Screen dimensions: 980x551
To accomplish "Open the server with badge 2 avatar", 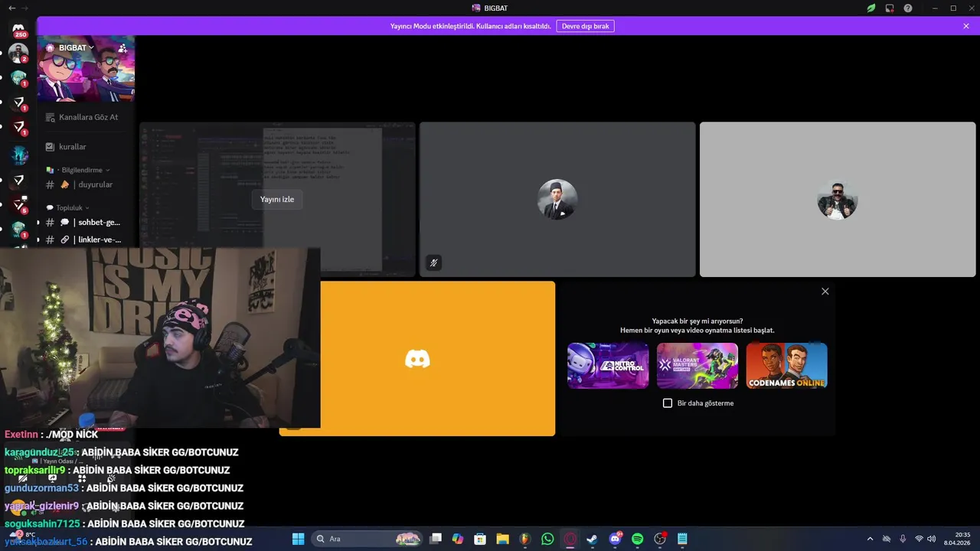I will [x=18, y=53].
